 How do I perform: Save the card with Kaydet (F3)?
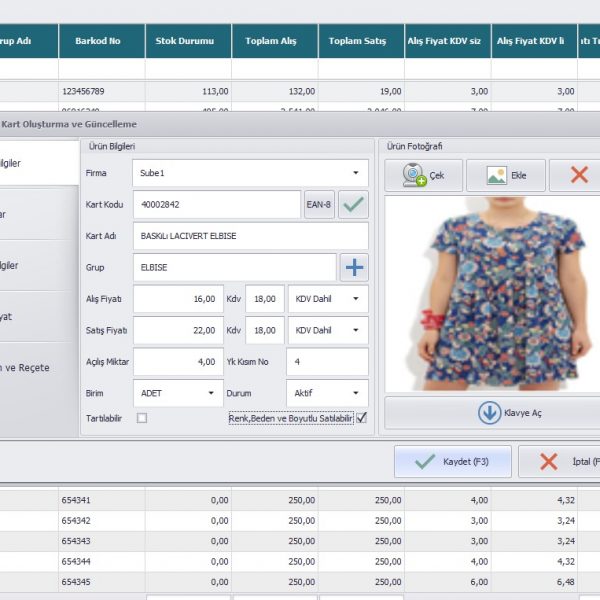point(452,462)
